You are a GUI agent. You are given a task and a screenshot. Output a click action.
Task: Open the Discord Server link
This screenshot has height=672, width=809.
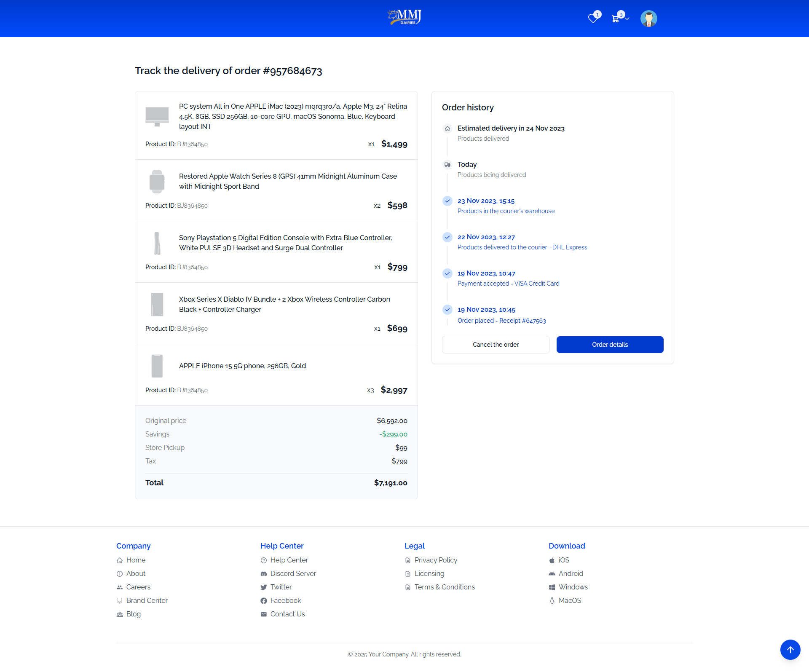[x=293, y=573]
